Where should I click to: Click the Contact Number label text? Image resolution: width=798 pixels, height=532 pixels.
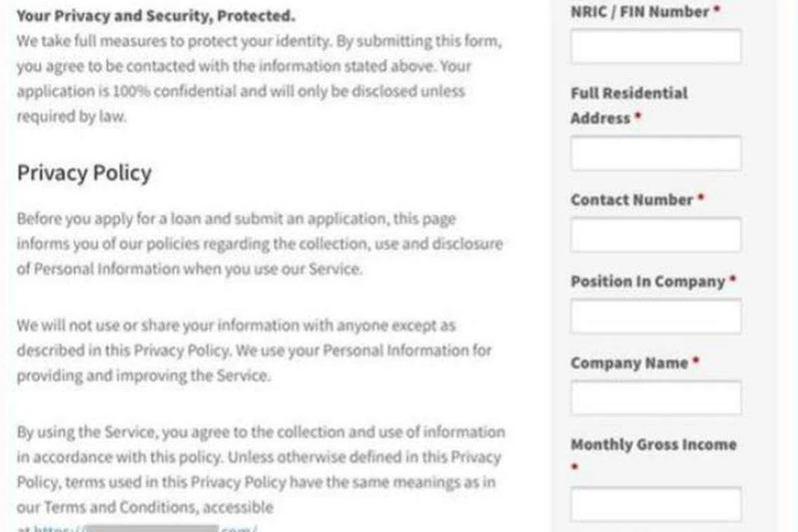pyautogui.click(x=631, y=199)
